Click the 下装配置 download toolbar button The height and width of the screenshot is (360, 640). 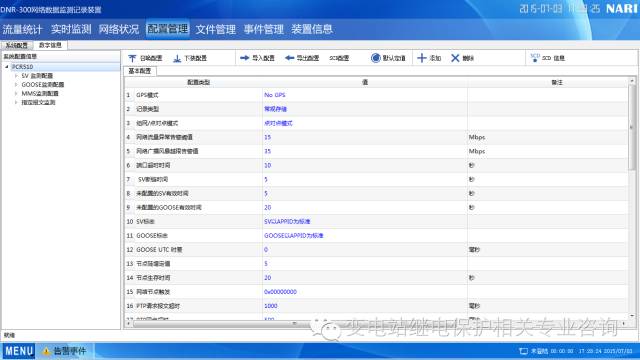coord(190,58)
